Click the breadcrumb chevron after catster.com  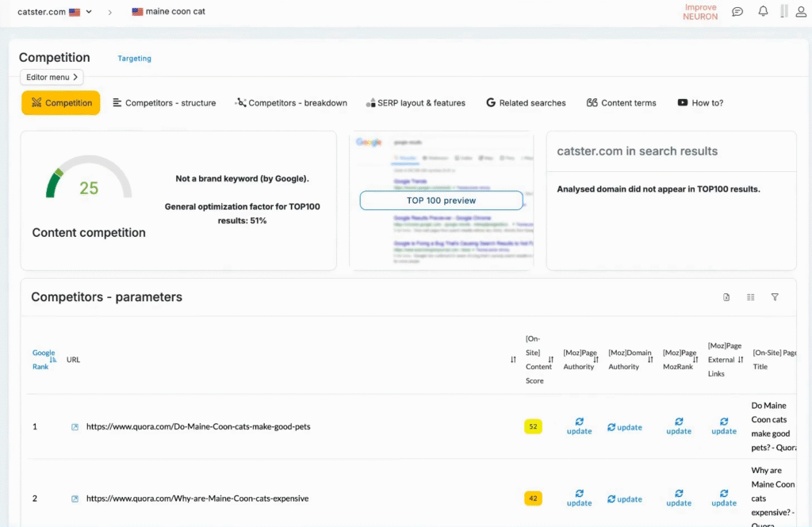pyautogui.click(x=109, y=12)
